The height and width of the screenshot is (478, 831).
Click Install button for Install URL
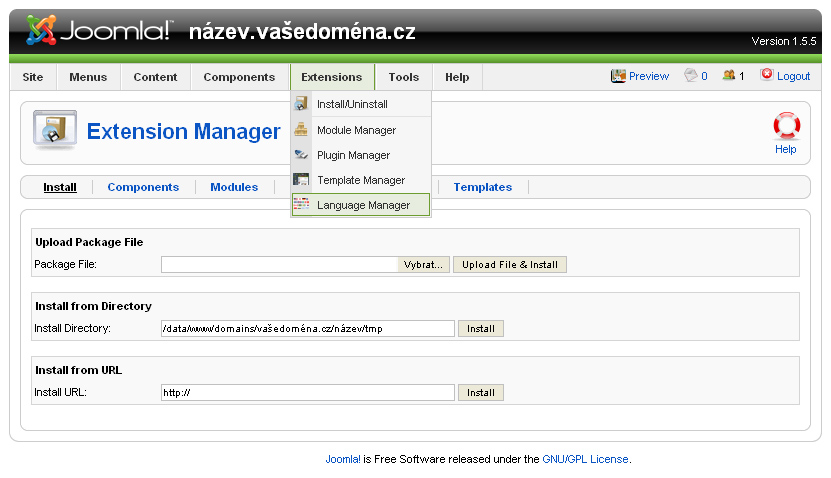(481, 393)
